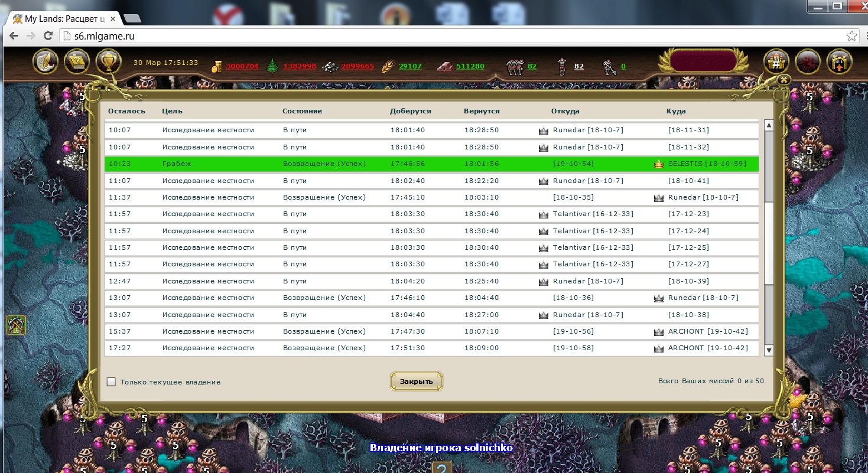868x473 pixels.
Task: Close the My Lands browser tab
Action: pyautogui.click(x=112, y=19)
